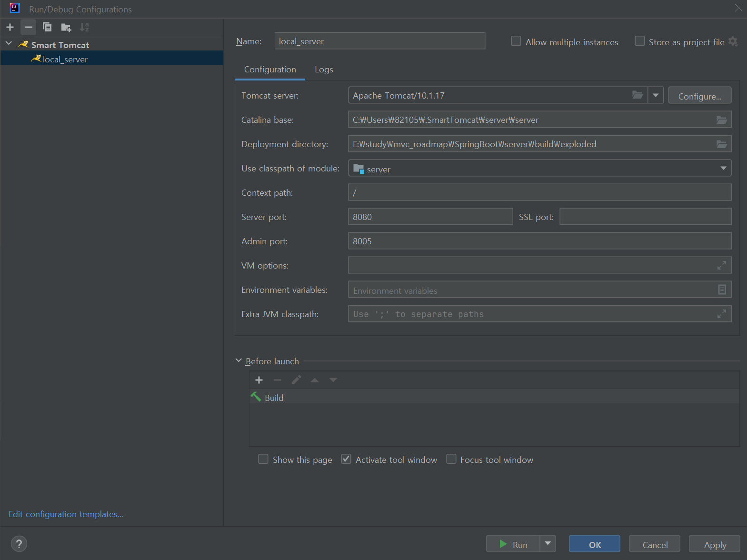Remove the selected configuration
The height and width of the screenshot is (560, 747).
point(29,27)
